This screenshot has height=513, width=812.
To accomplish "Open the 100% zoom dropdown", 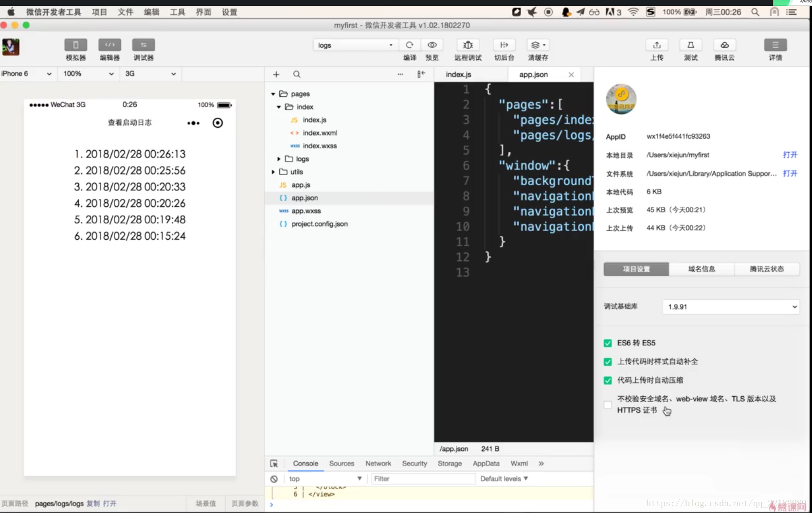I will (x=89, y=74).
